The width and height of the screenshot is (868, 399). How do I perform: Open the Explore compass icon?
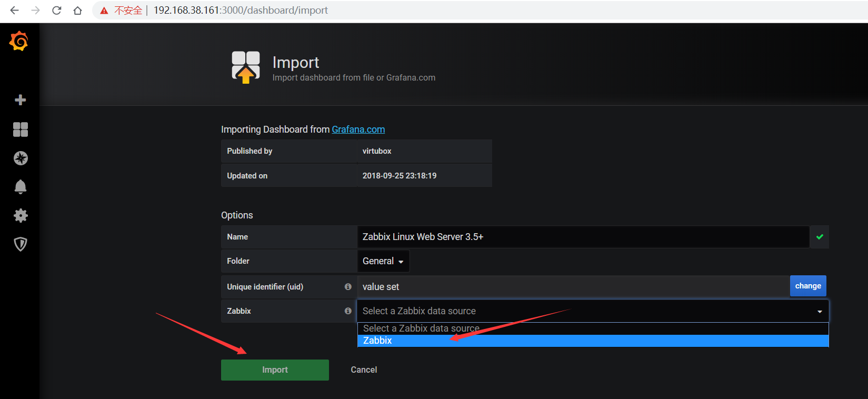[x=21, y=158]
